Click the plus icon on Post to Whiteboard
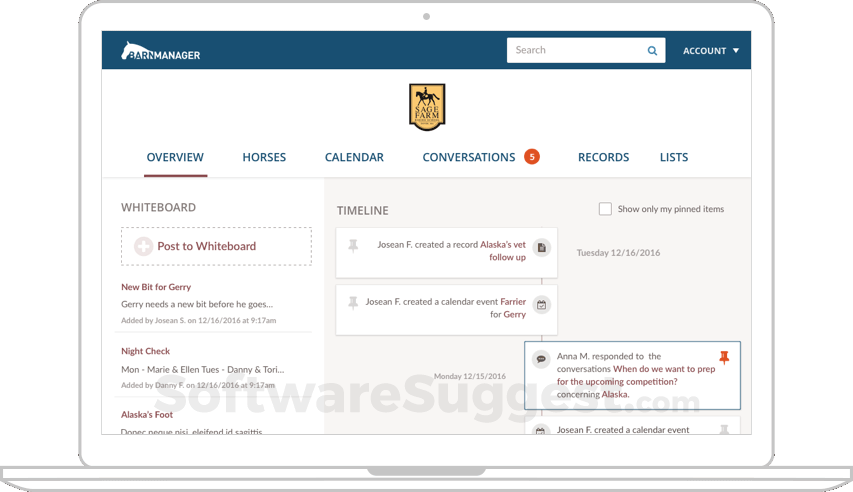Screen dimensions: 853x492 pos(144,246)
